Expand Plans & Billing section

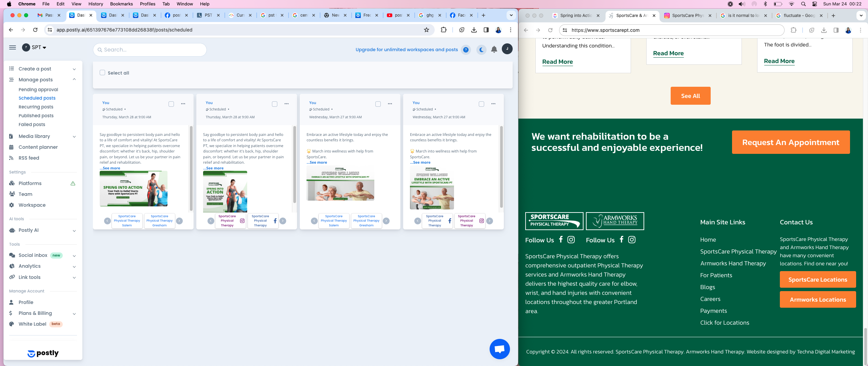(42, 313)
